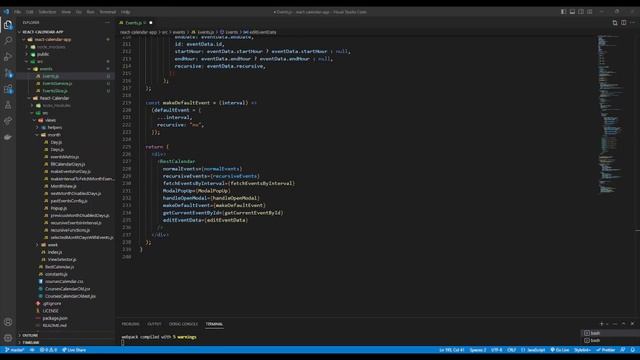Expand the helpers folder
The width and height of the screenshot is (640, 360).
click(x=54, y=128)
